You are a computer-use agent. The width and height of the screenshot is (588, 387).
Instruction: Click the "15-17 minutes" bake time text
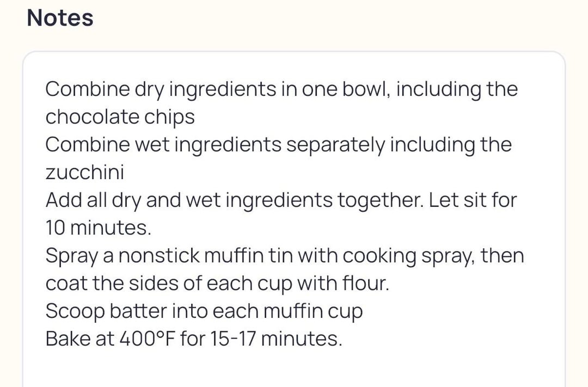(x=272, y=339)
